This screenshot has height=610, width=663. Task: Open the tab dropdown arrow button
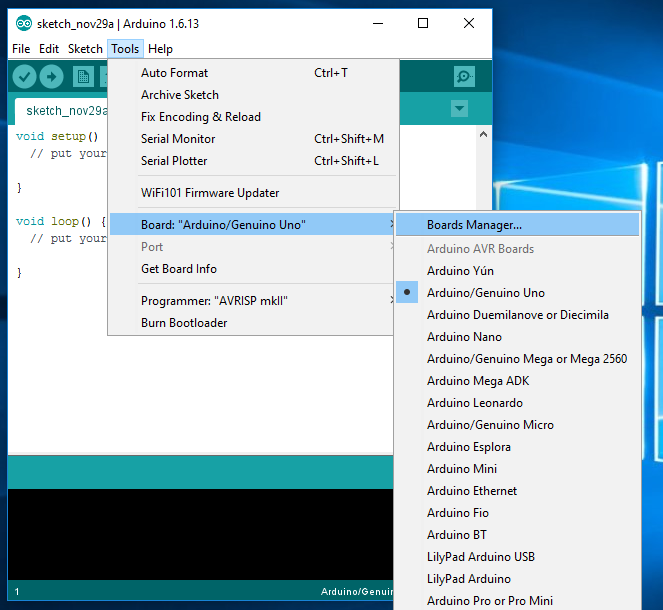[x=459, y=109]
